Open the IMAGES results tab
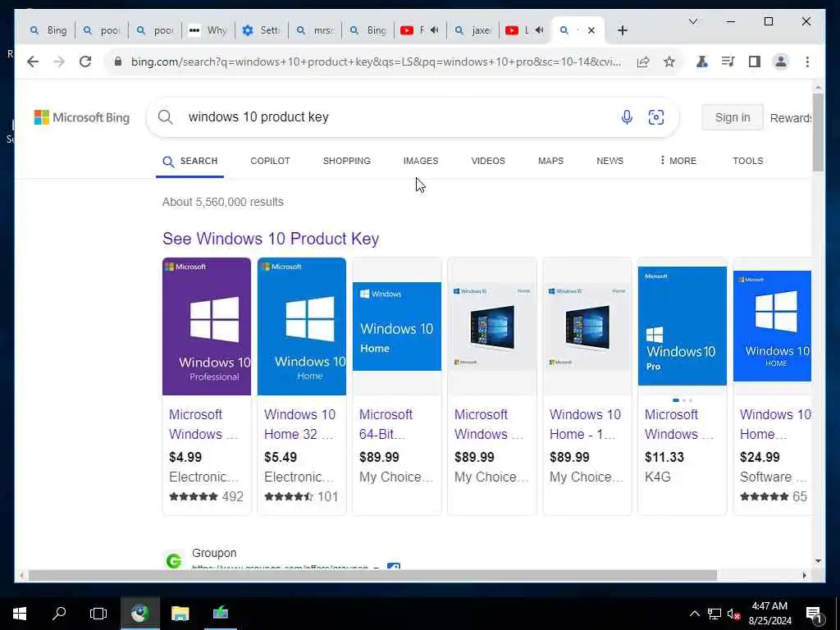Screen dimensions: 840x630 (421, 161)
